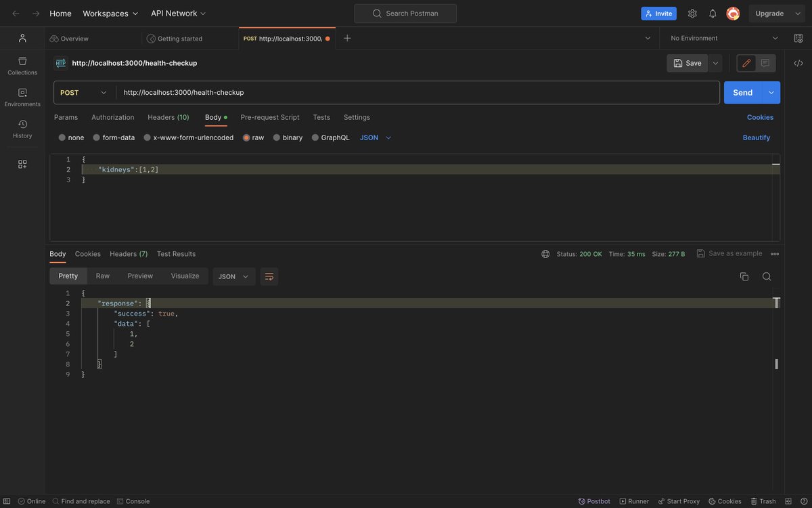Open the two-pane layout icon in the status bar

point(788,501)
